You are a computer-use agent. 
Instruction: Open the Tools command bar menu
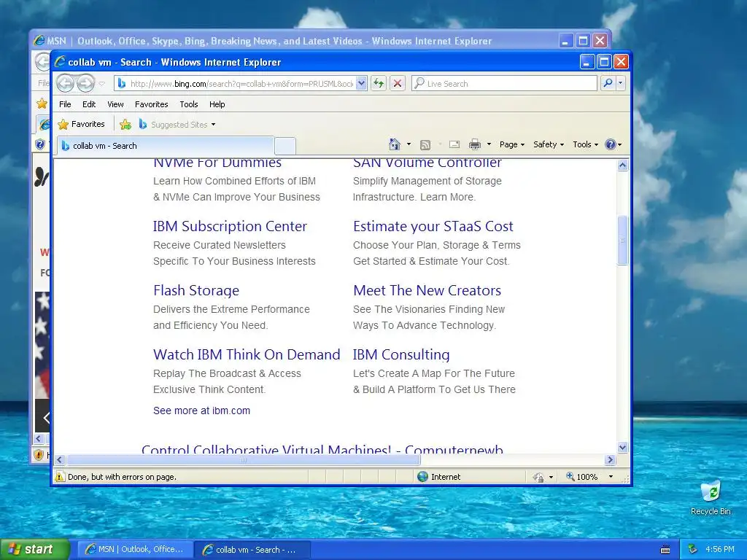point(585,144)
